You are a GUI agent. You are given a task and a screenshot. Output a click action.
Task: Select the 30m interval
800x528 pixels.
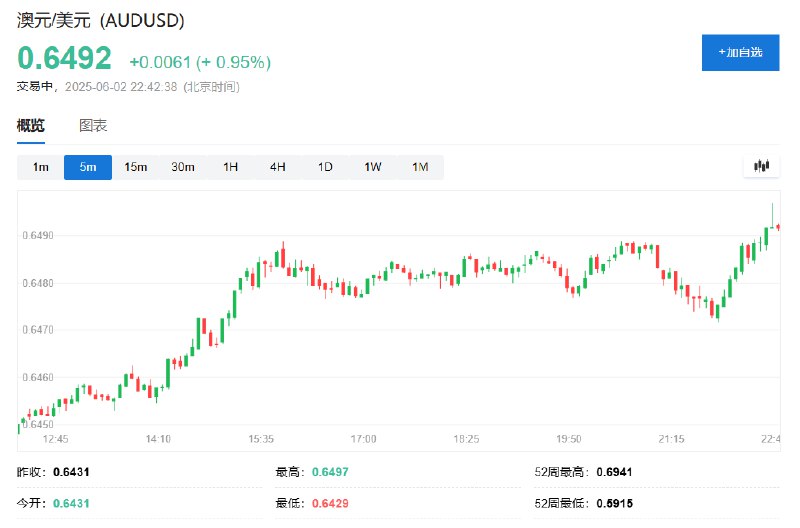(183, 167)
